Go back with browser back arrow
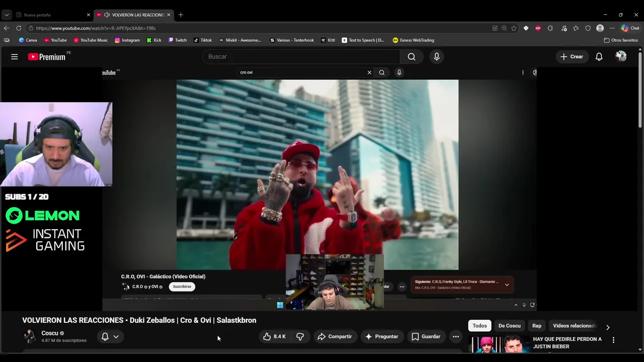 pos(7,28)
